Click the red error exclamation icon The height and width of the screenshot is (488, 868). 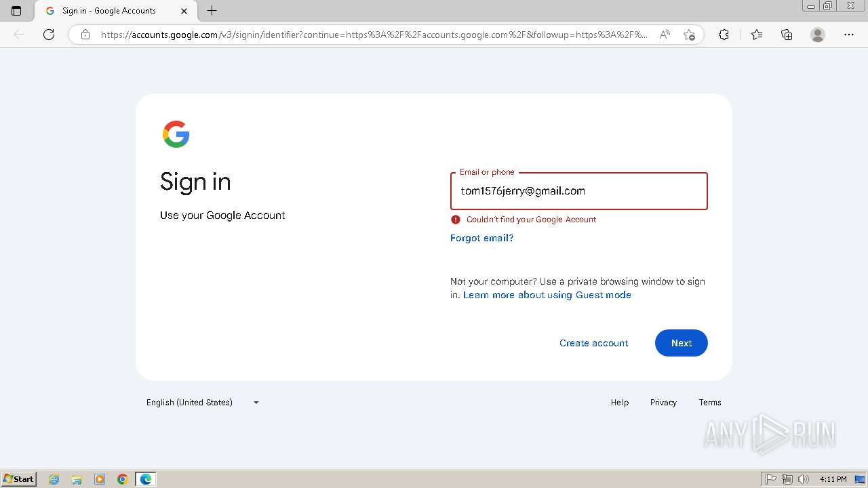point(456,220)
